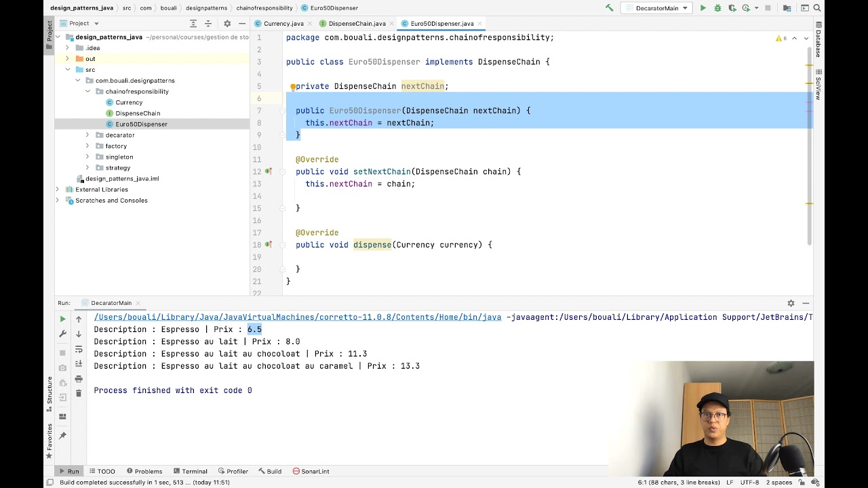Run DecaratorMain with the toolbar play button
868x488 pixels.
tap(703, 8)
